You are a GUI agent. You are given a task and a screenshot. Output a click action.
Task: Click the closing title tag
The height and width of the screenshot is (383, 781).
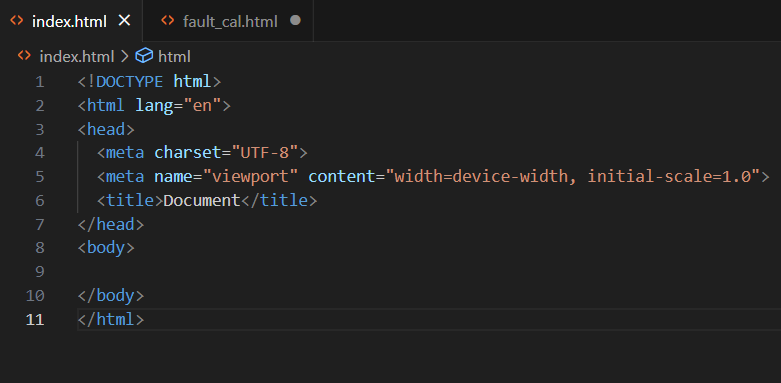(279, 201)
